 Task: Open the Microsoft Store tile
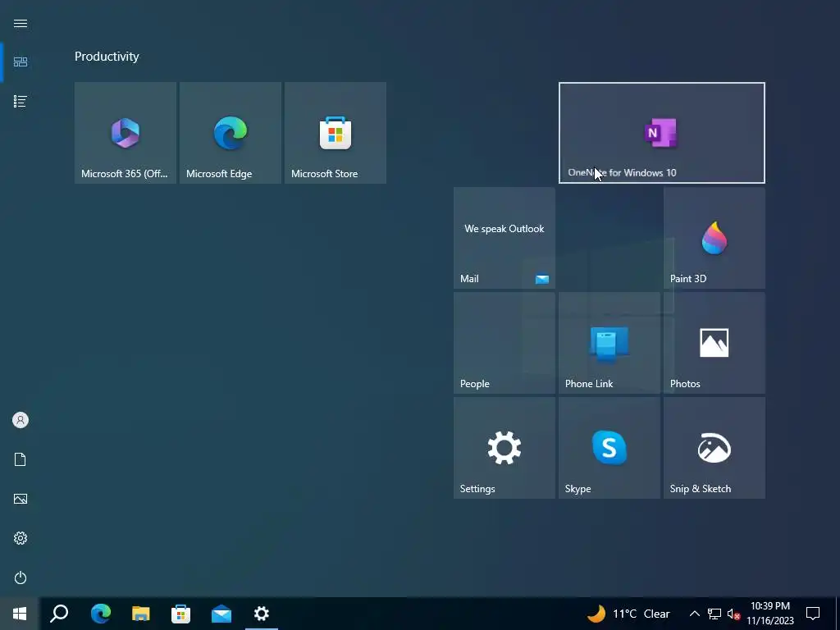click(x=336, y=133)
